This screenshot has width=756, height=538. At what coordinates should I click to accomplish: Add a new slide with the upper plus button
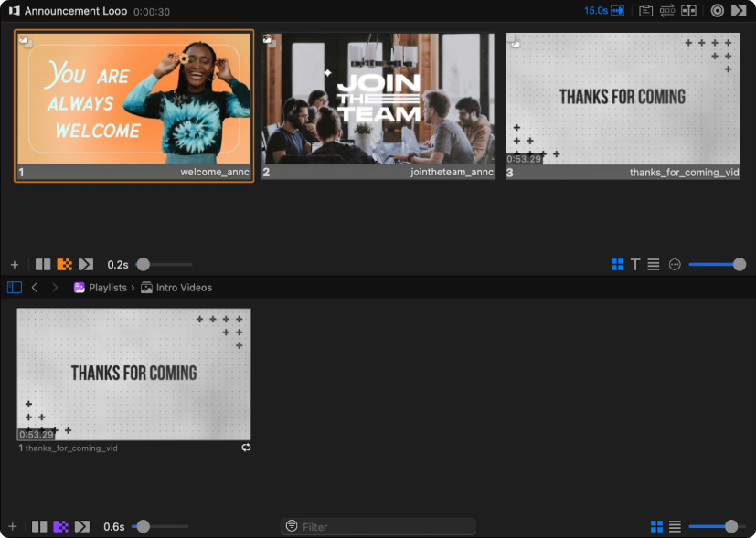tap(14, 265)
